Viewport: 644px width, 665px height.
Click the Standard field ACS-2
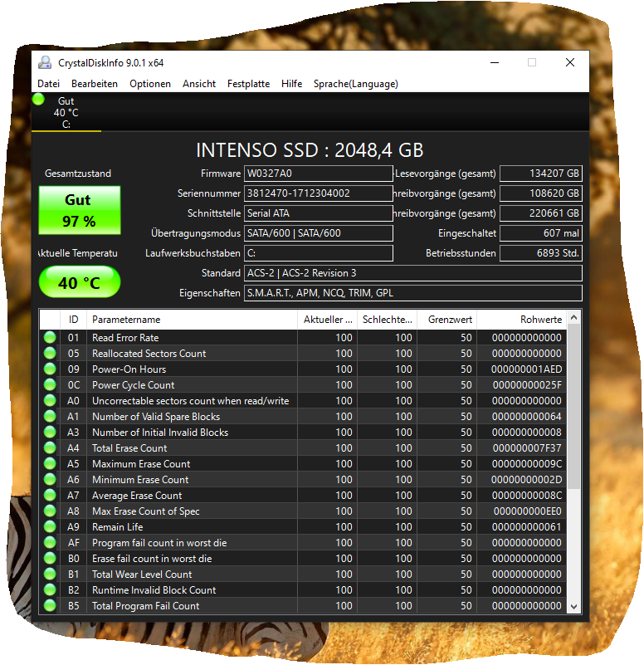pyautogui.click(x=413, y=273)
